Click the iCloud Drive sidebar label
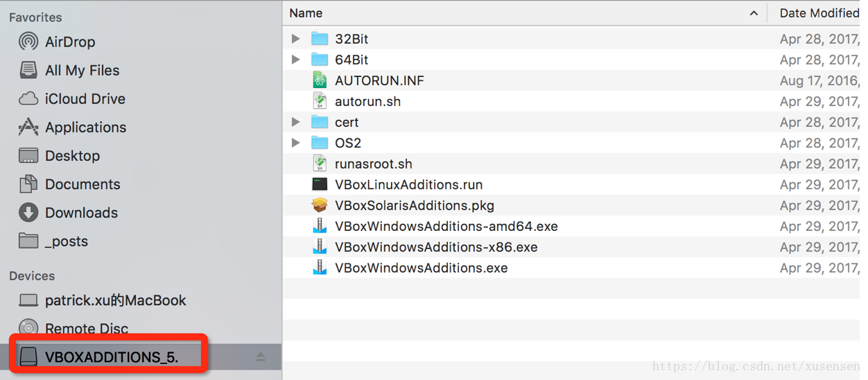Viewport: 868px width, 380px height. [x=85, y=98]
